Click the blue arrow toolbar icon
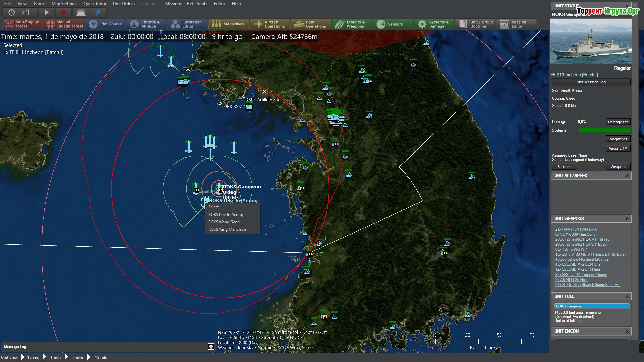This screenshot has width=644, height=362. [98, 13]
